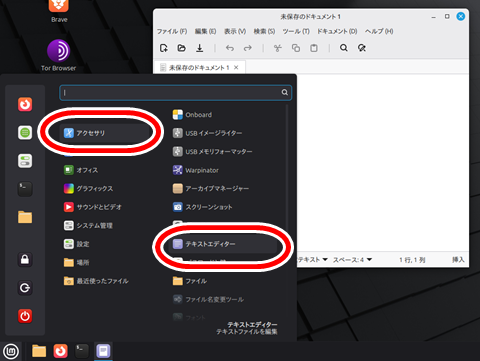Image resolution: width=480 pixels, height=361 pixels.
Task: Select the アクセサリ category
Action: pos(105,133)
